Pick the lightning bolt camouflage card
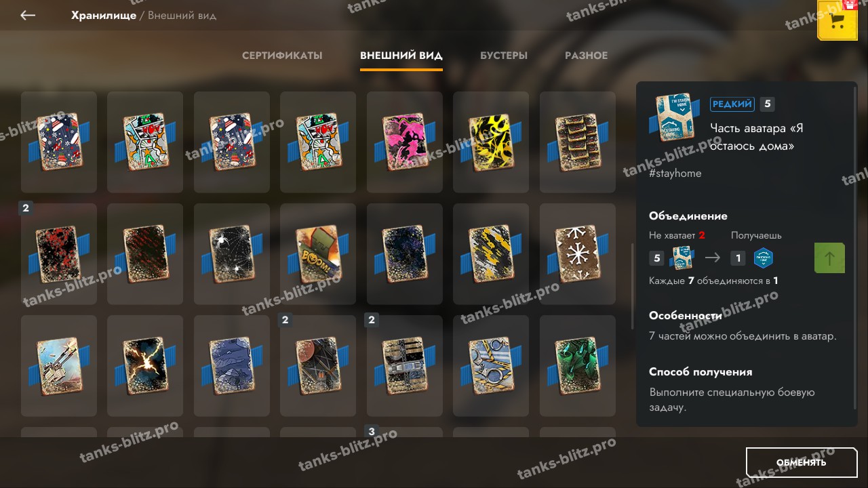 145,365
